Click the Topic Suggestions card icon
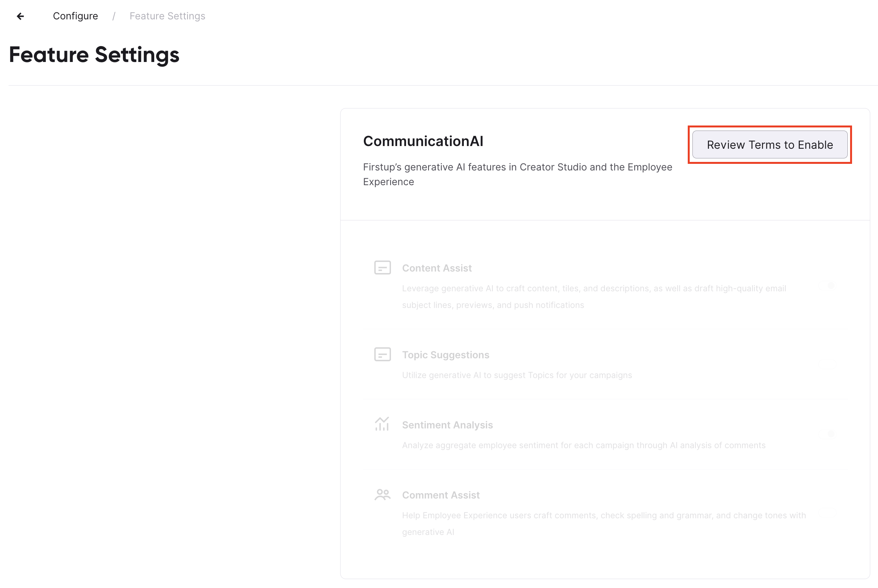Image resolution: width=878 pixels, height=588 pixels. 382,354
